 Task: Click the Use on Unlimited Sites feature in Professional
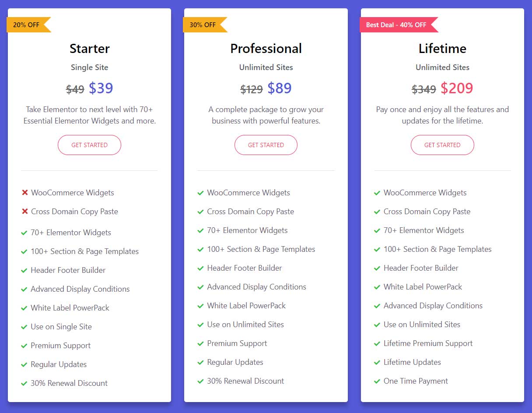click(245, 325)
